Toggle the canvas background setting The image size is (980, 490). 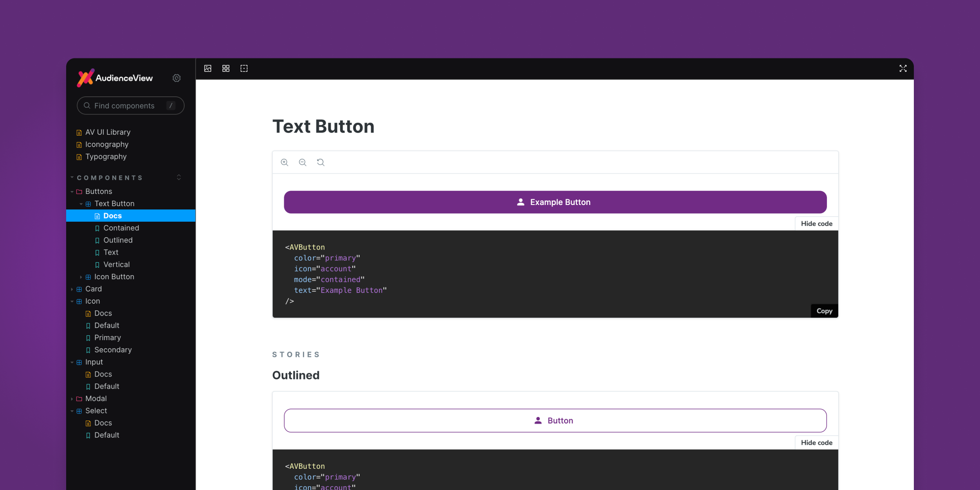coord(208,68)
